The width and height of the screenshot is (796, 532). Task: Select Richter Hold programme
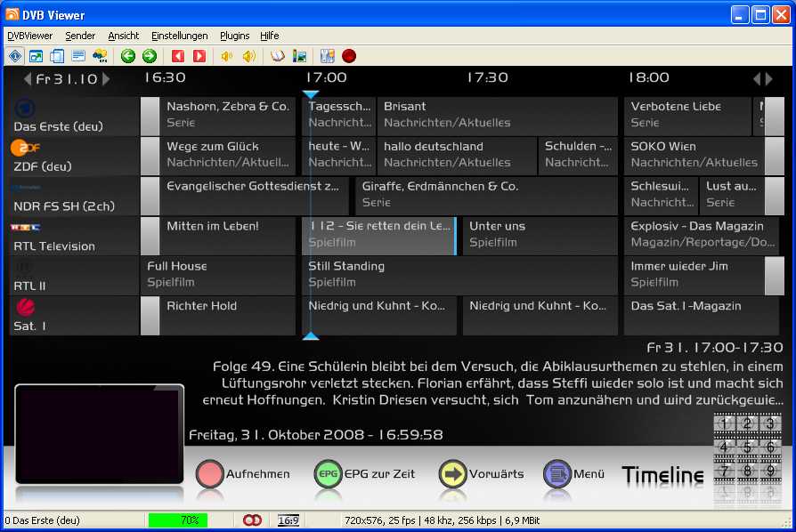click(x=227, y=316)
